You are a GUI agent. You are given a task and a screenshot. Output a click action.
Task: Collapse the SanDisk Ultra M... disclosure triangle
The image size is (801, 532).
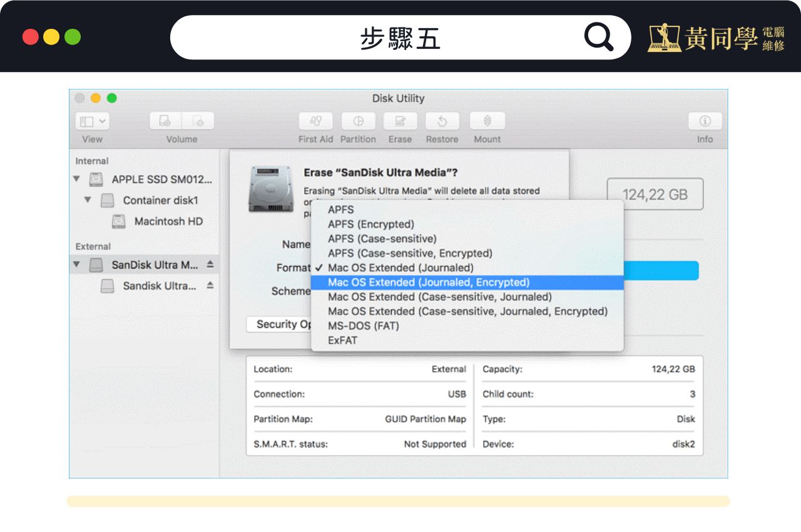coord(76,265)
